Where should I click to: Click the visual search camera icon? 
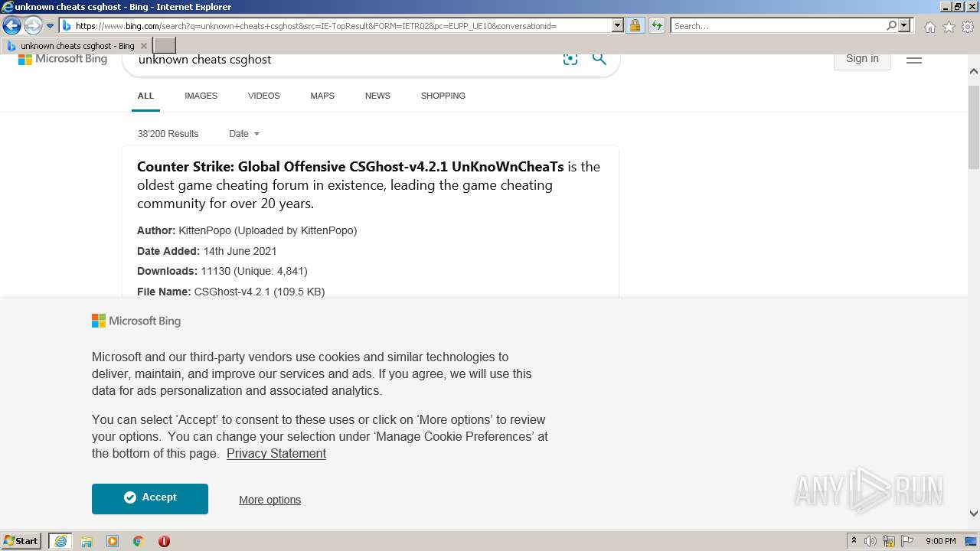(570, 59)
